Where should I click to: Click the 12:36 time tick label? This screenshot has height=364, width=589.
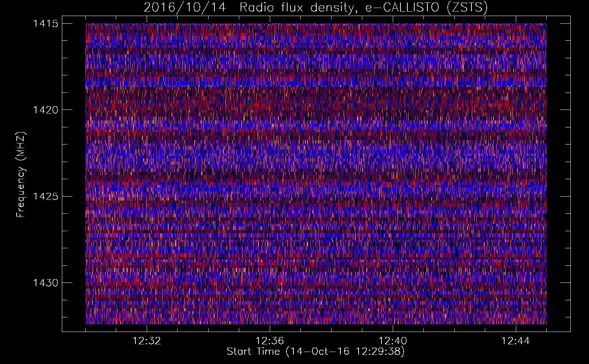(270, 341)
